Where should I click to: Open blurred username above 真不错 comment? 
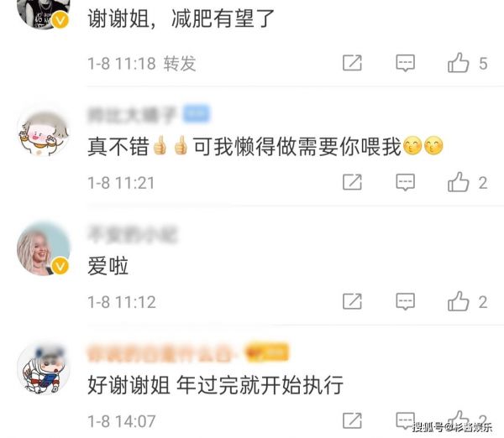pyautogui.click(x=132, y=115)
